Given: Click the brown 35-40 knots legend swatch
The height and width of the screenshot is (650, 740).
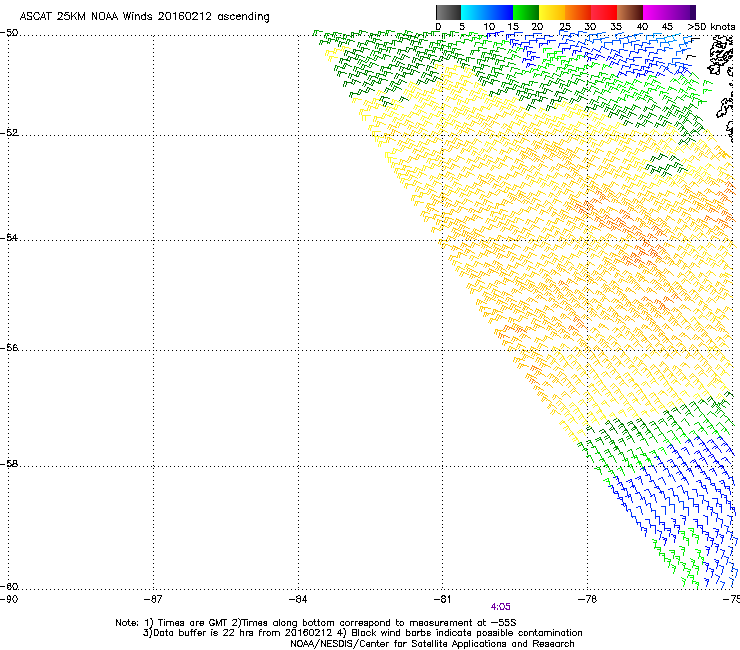Looking at the screenshot, I should (x=630, y=12).
